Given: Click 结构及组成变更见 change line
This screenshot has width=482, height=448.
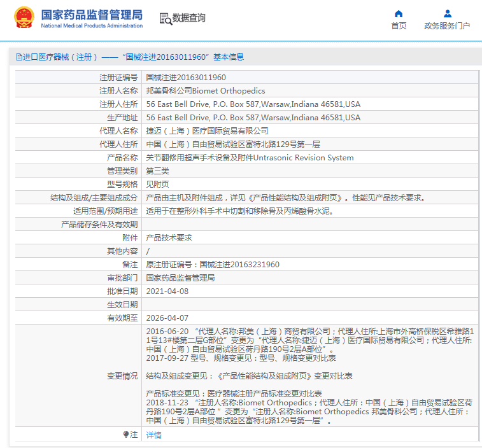Looking at the screenshot, I should point(250,376).
